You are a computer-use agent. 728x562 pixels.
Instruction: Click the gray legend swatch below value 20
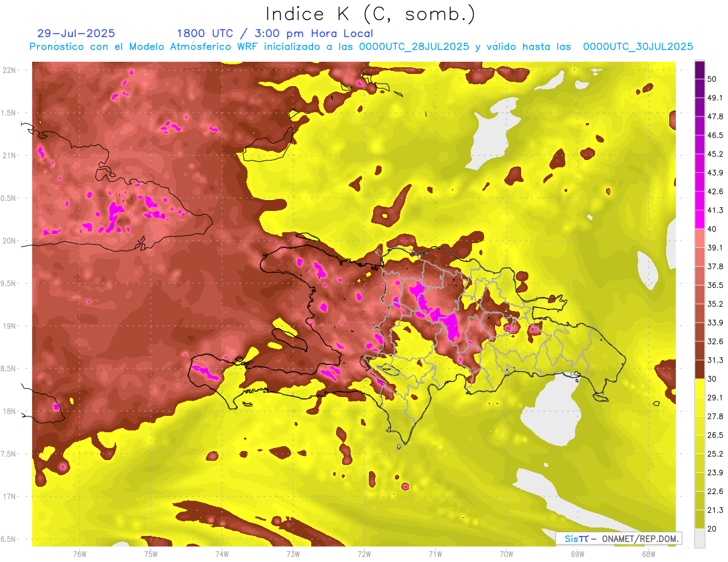(x=699, y=538)
